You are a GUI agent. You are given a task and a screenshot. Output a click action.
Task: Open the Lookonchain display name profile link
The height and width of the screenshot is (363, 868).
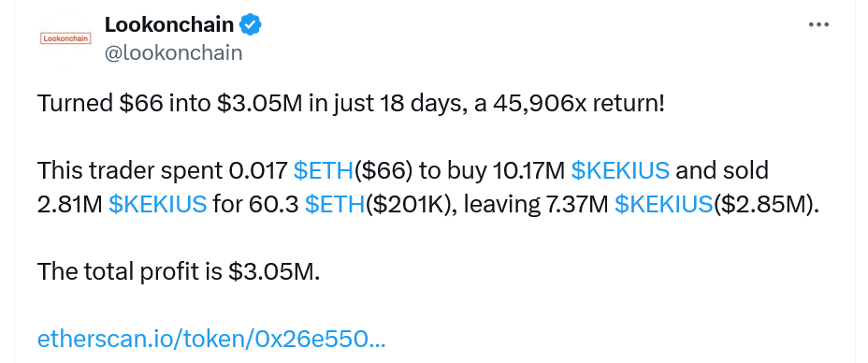tap(169, 24)
